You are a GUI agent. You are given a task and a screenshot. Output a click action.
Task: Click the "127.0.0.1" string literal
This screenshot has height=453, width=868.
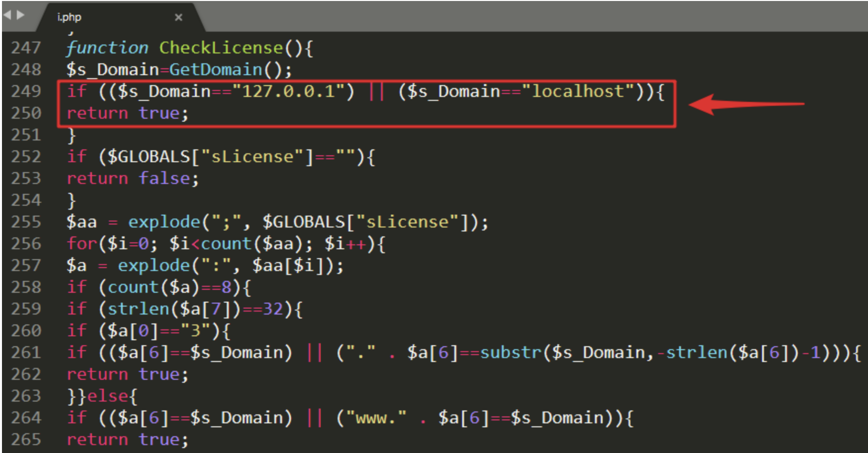pyautogui.click(x=288, y=91)
